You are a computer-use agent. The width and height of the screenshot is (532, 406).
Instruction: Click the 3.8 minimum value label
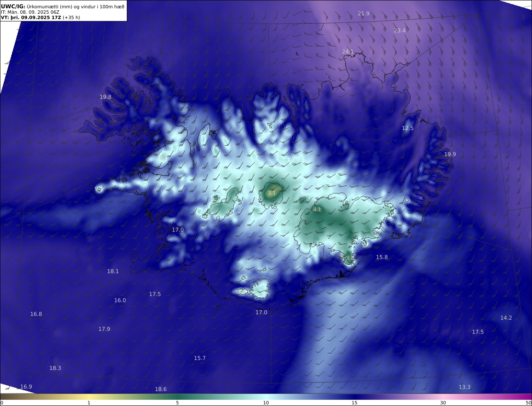pyautogui.click(x=350, y=258)
